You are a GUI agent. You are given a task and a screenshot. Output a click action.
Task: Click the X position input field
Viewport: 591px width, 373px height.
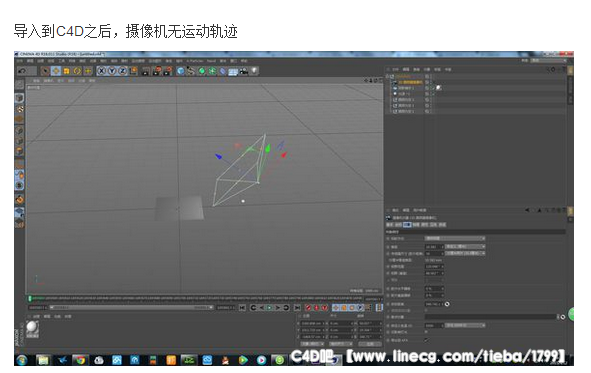tap(312, 324)
